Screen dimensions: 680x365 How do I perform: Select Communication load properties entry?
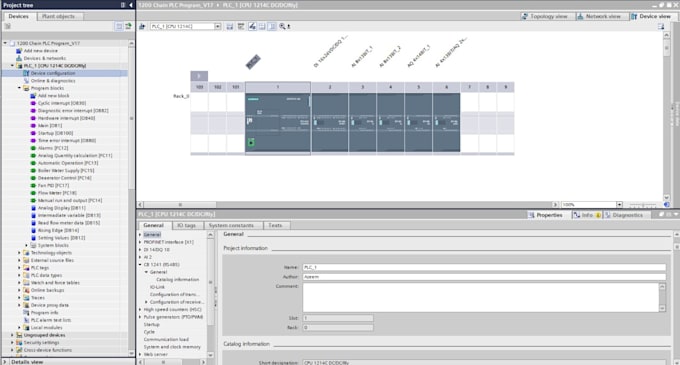click(x=166, y=339)
